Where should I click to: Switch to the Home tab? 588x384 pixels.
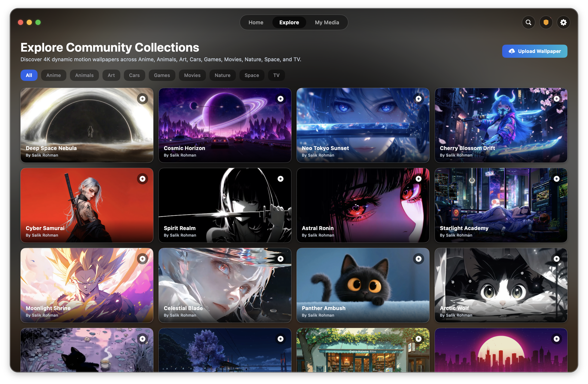tap(256, 23)
